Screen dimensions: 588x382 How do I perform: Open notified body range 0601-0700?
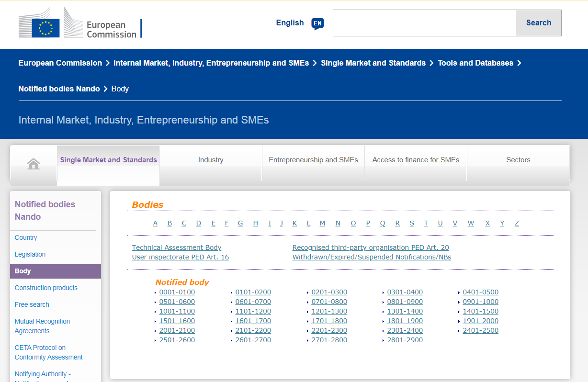click(253, 302)
